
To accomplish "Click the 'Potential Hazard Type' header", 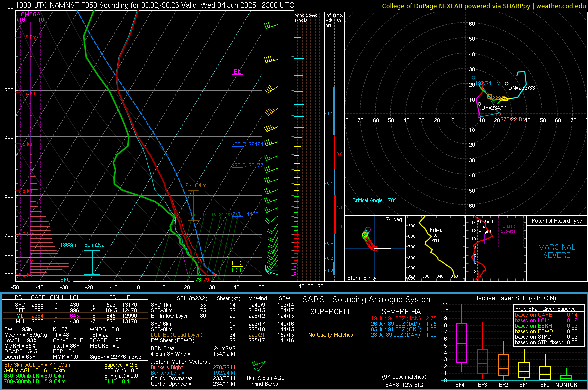I will 557,221.
